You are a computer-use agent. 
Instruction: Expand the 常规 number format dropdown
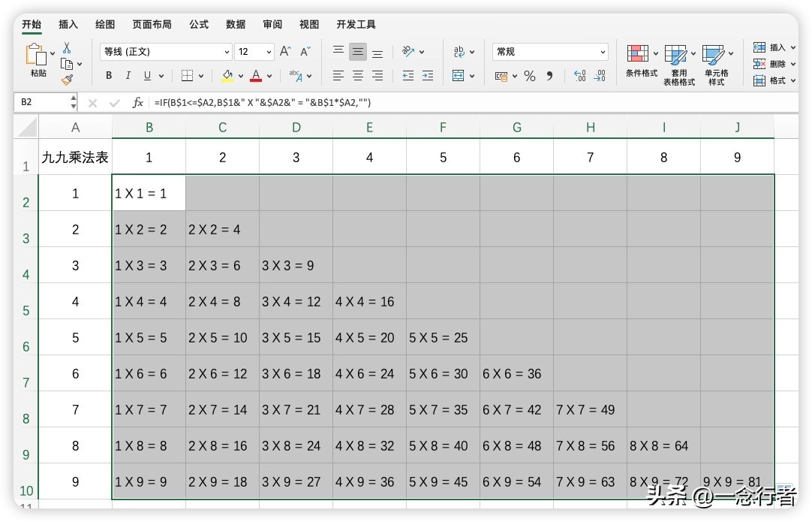550,52
